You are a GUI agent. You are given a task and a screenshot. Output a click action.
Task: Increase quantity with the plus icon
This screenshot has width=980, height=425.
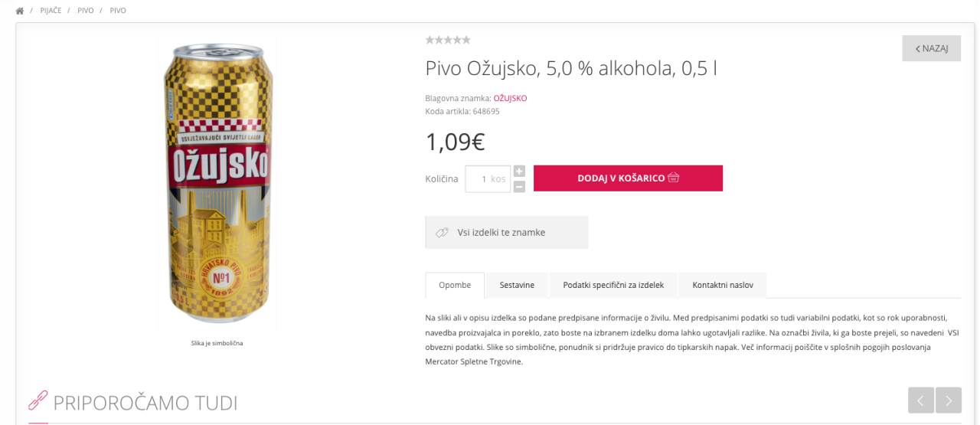pos(519,172)
